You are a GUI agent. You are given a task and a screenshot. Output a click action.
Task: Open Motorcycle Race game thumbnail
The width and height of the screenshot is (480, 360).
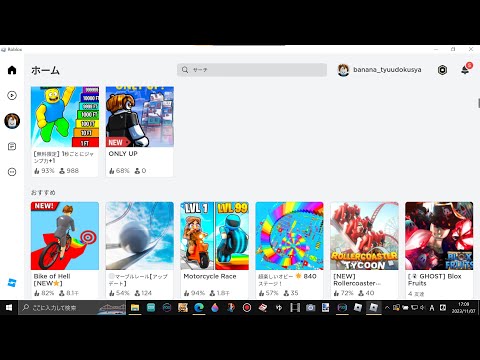pos(215,236)
